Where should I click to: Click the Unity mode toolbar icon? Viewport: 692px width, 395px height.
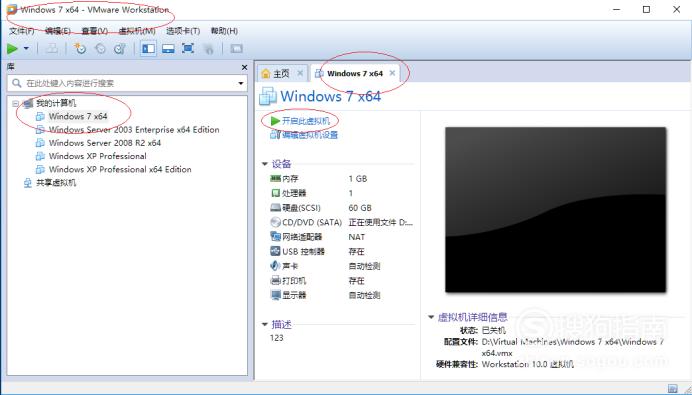pyautogui.click(x=208, y=49)
